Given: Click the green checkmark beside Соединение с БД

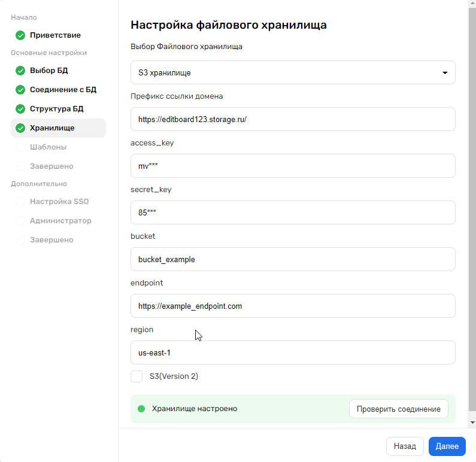Looking at the screenshot, I should click(x=20, y=90).
